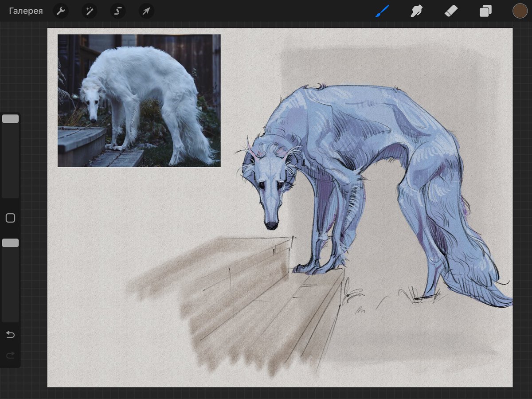
Task: Open the Layers panel
Action: [485, 11]
